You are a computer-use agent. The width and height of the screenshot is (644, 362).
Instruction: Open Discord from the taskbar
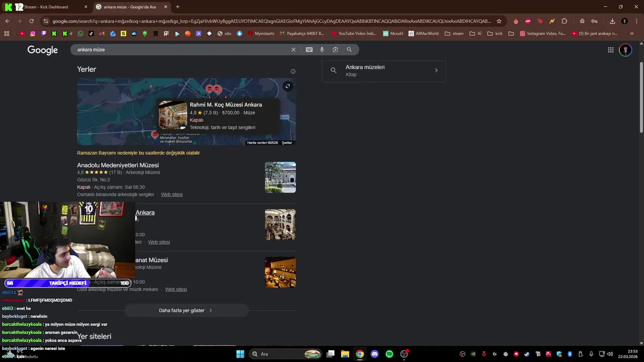pyautogui.click(x=374, y=354)
